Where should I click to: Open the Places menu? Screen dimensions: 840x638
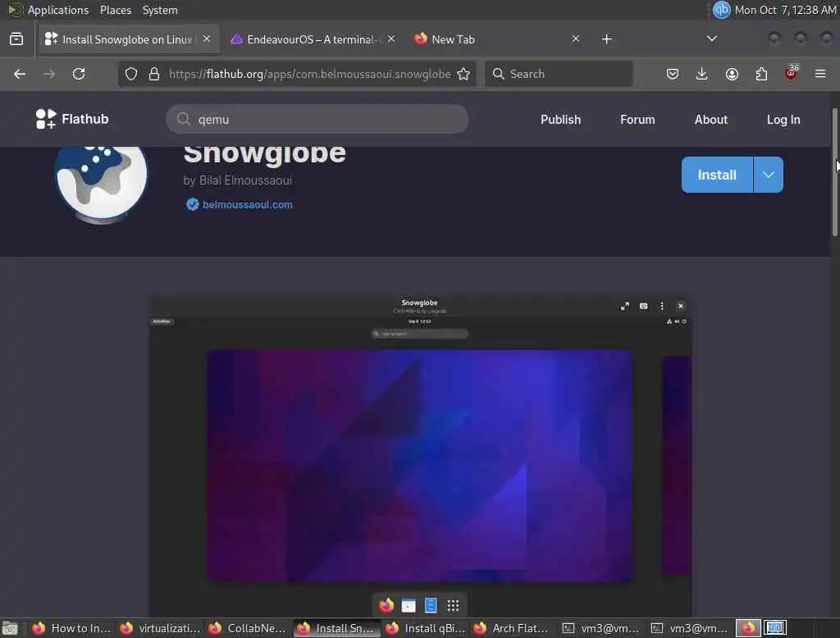click(115, 10)
